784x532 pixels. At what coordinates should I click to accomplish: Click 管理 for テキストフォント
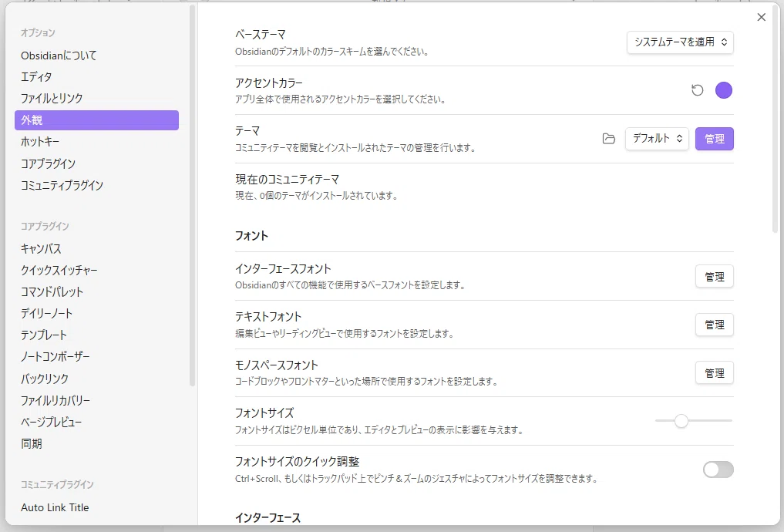click(x=714, y=325)
